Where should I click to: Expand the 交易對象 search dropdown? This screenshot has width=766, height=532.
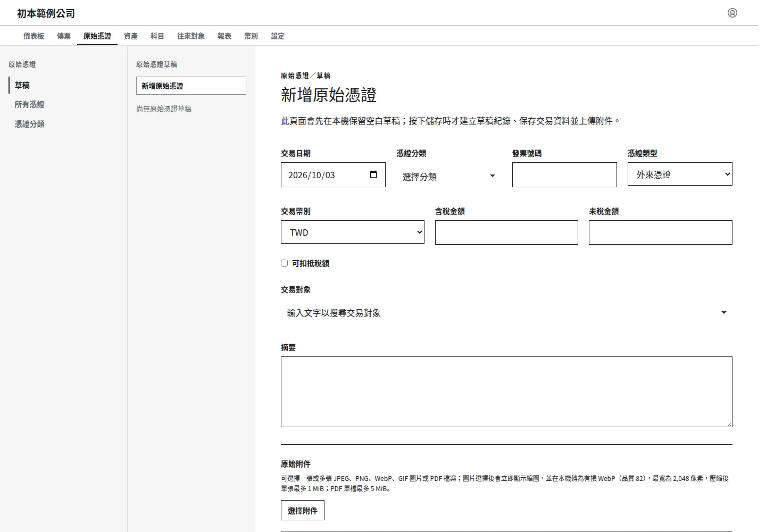coord(506,313)
